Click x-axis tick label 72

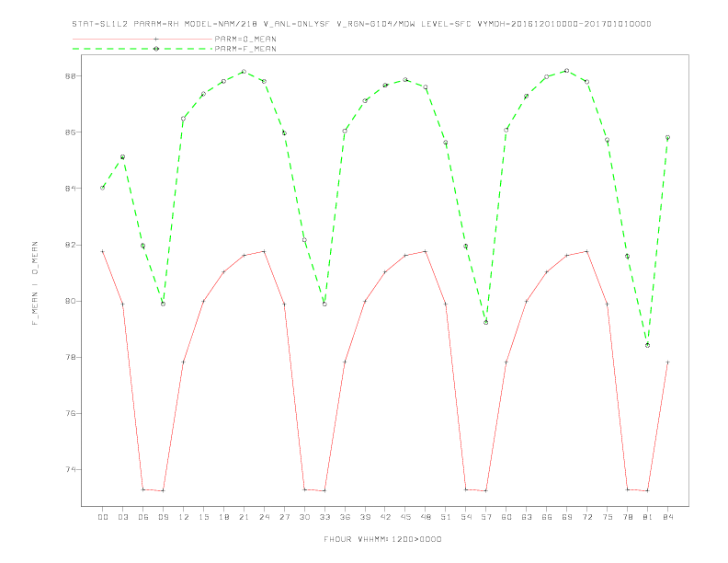tap(586, 517)
